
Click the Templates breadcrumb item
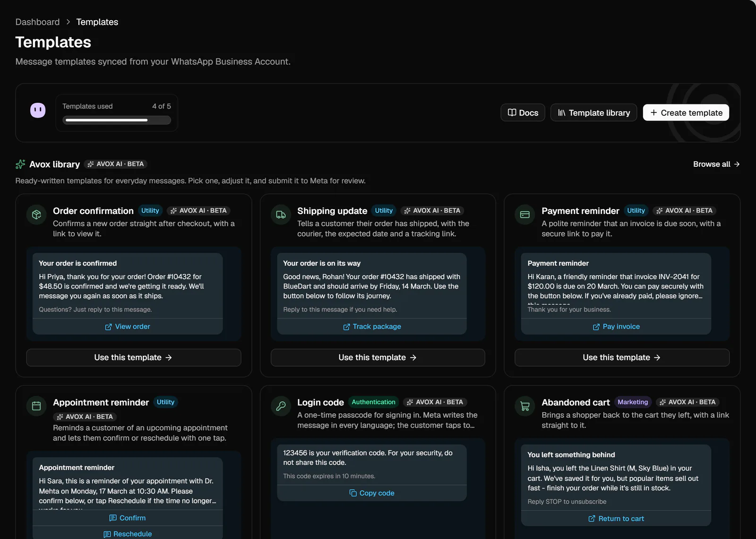[x=97, y=22]
